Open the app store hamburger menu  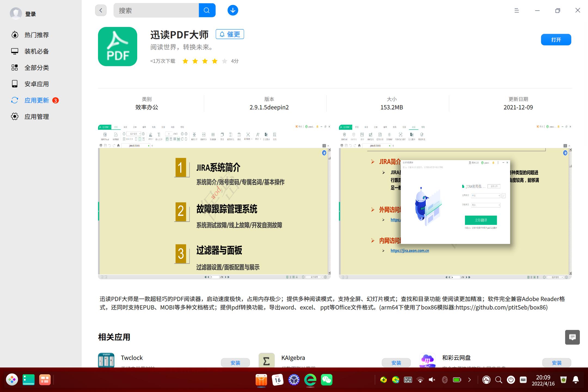[x=517, y=10]
